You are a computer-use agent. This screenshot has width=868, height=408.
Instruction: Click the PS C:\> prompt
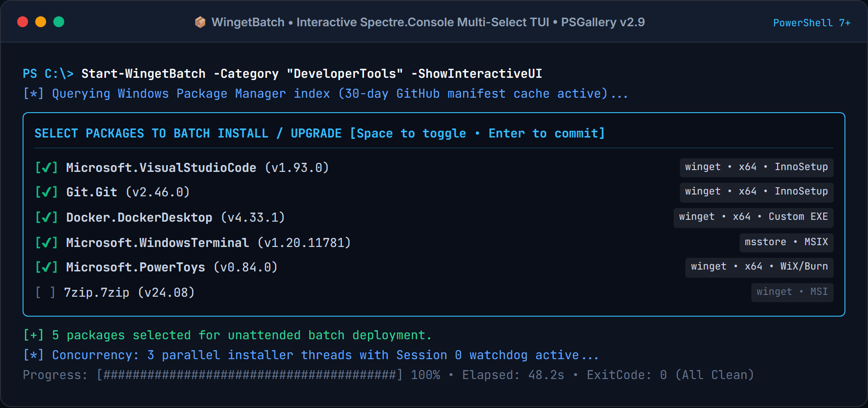click(x=48, y=74)
